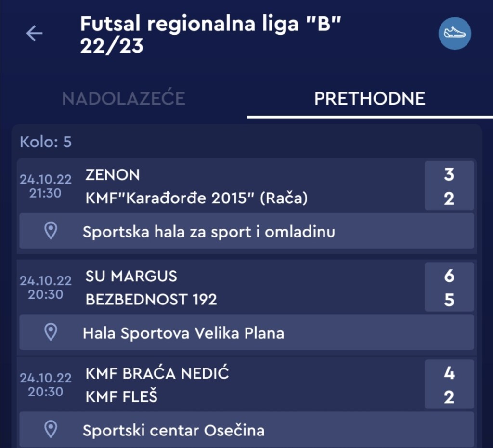The image size is (493, 448).
Task: Open venue Sportska hala za sport i omladinu
Action: click(x=209, y=232)
